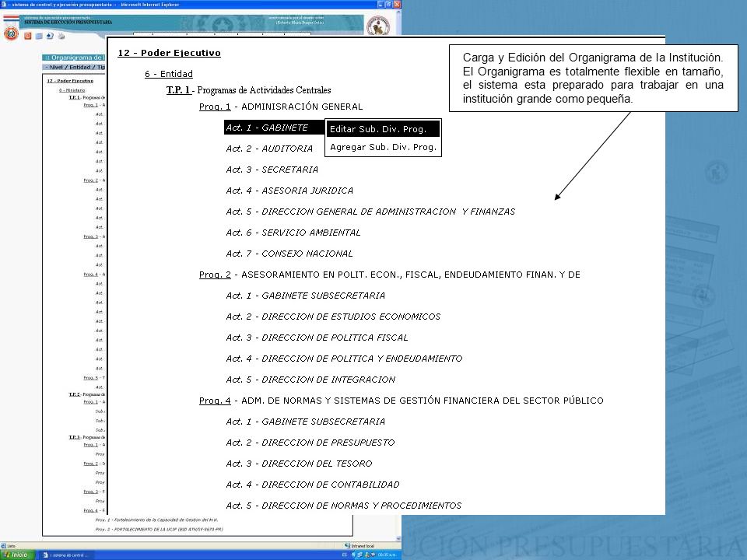Click 'Proy. 2 - FORTALECIMIENTO DE LA UCIP' item
This screenshot has width=747, height=560.
(159, 529)
